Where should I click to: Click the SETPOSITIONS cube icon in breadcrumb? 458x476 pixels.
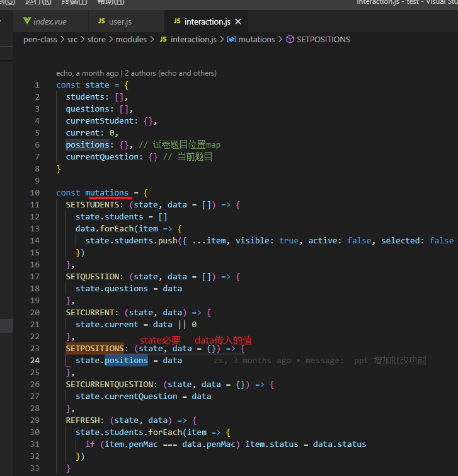pos(290,39)
